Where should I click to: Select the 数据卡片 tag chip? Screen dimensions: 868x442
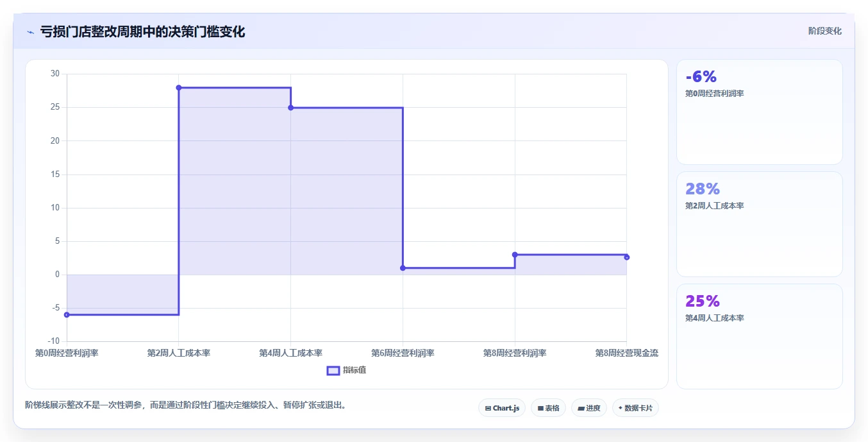pos(635,408)
